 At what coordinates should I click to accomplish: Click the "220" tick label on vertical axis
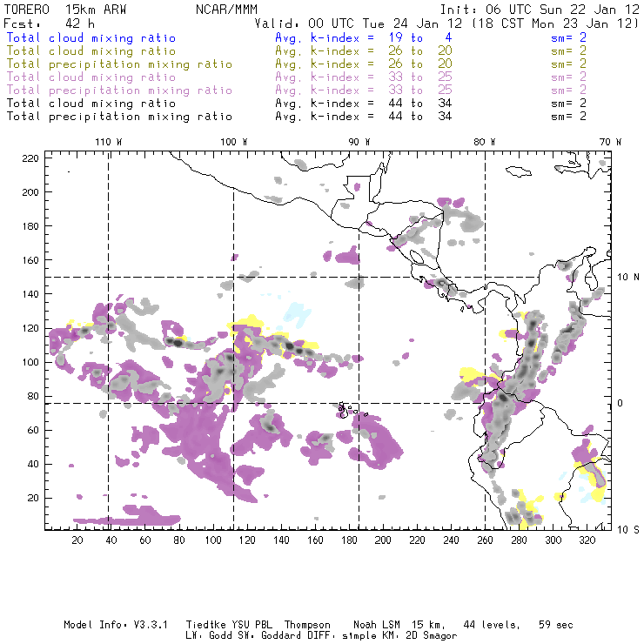coord(30,158)
